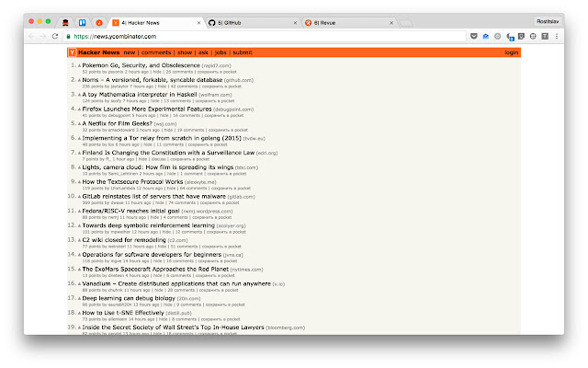Open comments for the Noms story
The image size is (588, 368).
point(184,86)
